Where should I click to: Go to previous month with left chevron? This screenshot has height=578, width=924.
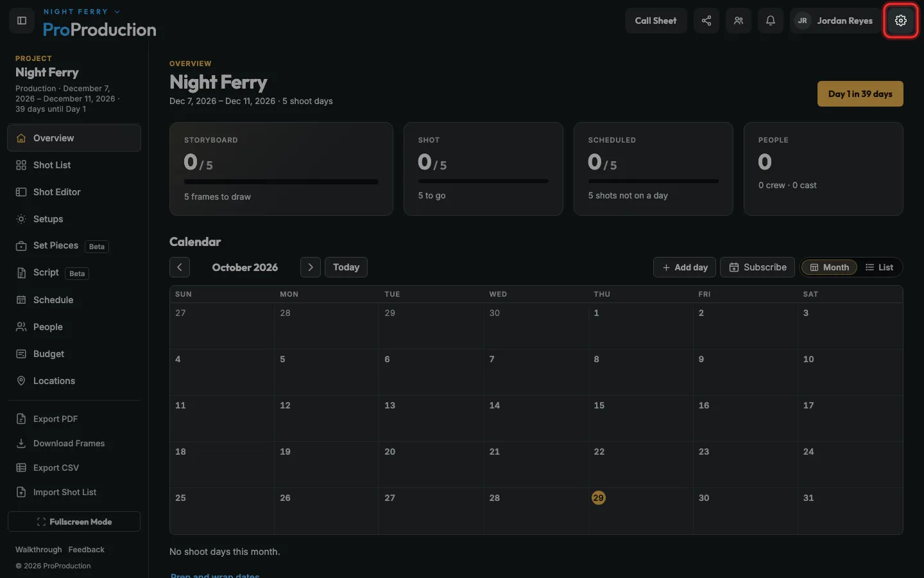(x=180, y=267)
